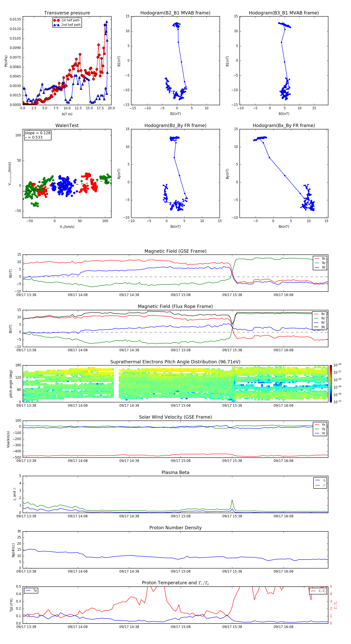Click 0.0135 tick on Transverse pressure axis

click(15, 20)
